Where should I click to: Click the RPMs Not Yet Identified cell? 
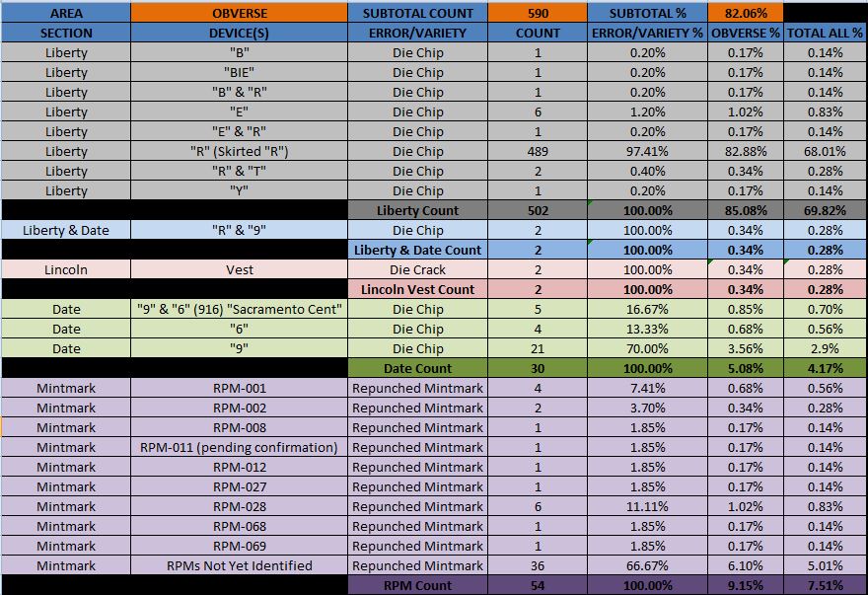[x=239, y=565]
